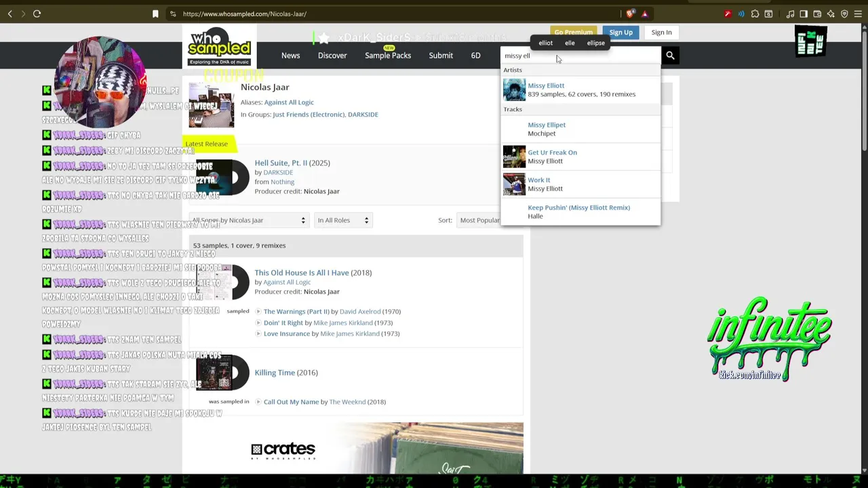Click the Brave Rewards triangle icon
The width and height of the screenshot is (868, 488).
(645, 14)
